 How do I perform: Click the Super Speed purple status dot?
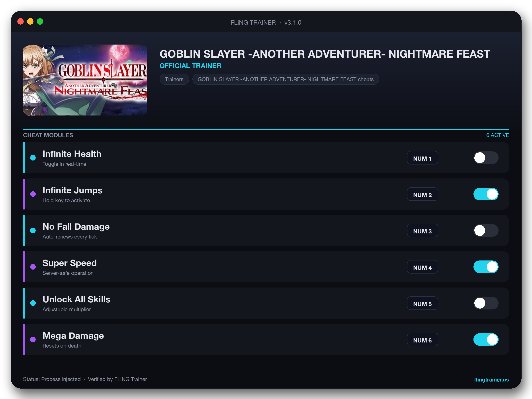pos(33,267)
